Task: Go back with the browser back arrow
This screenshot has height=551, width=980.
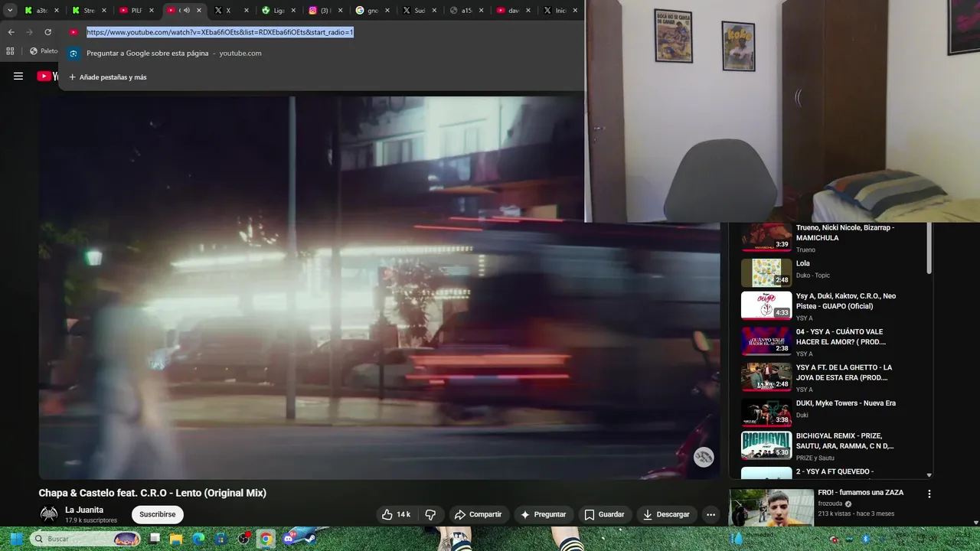Action: [x=11, y=32]
